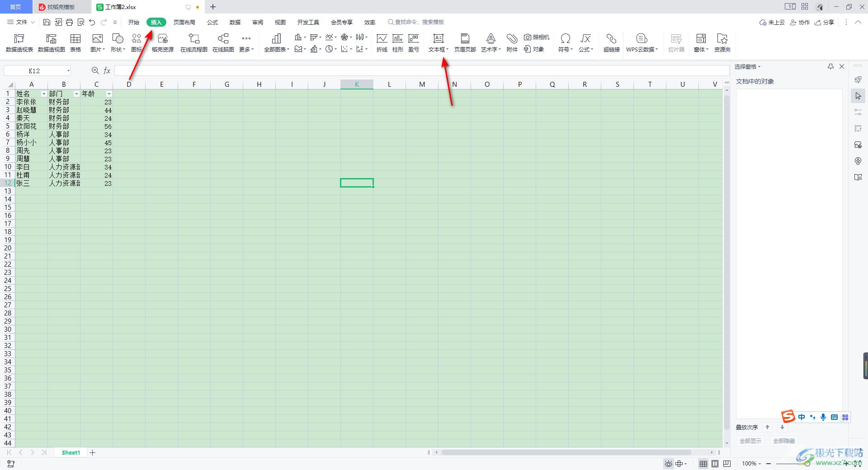Image resolution: width=868 pixels, height=470 pixels.
Task: Insert a win/loss sparkline (盈亏)
Action: point(414,43)
